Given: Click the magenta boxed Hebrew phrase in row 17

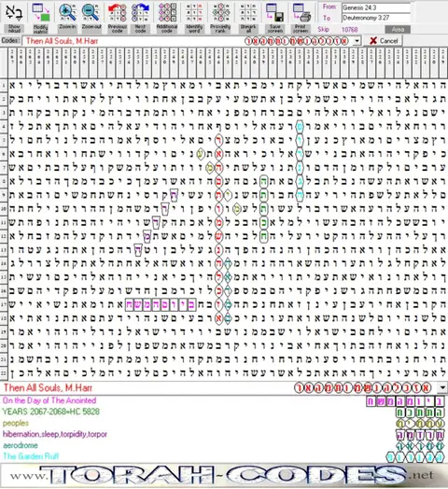Looking at the screenshot, I should point(161,304).
